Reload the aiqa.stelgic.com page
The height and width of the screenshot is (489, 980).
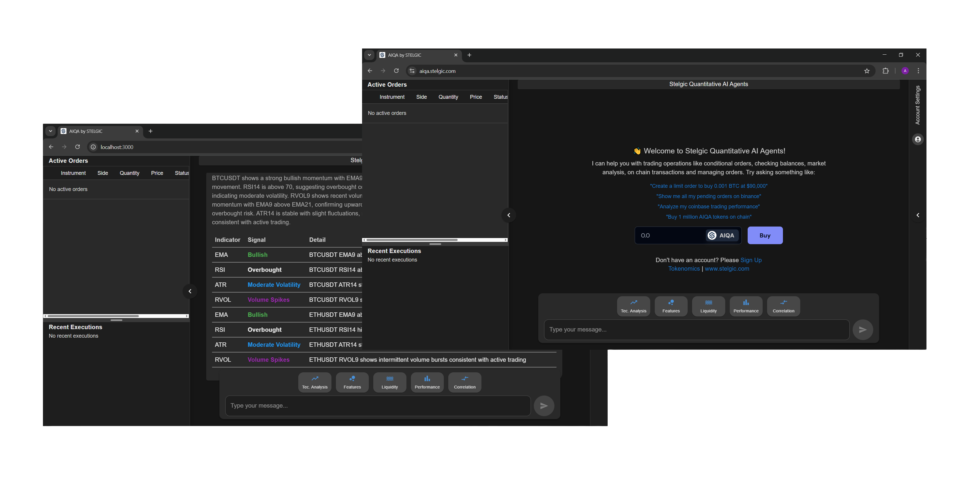[x=396, y=71]
